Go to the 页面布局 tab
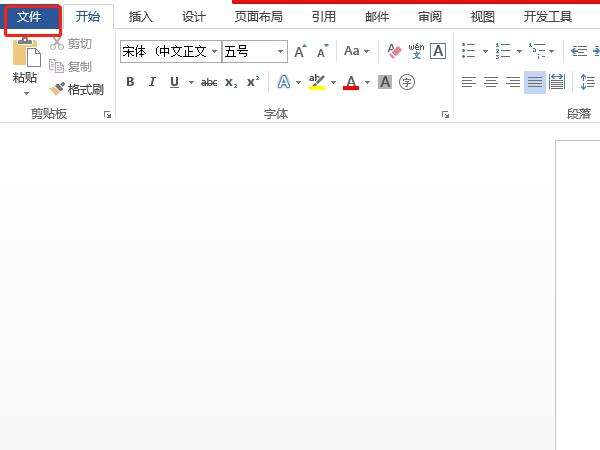This screenshot has width=600, height=450. pyautogui.click(x=258, y=16)
